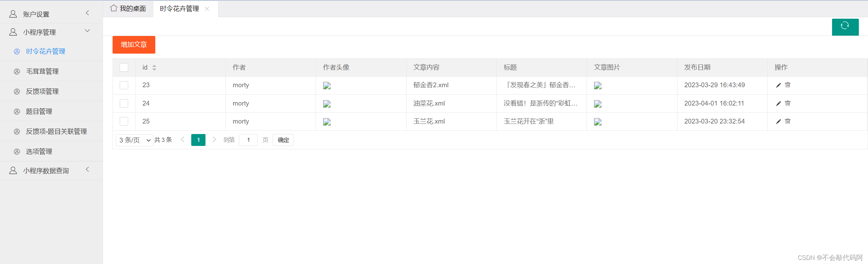Open 反馈项管理 in the sidebar
Viewport: 868px width, 264px height.
click(51, 91)
